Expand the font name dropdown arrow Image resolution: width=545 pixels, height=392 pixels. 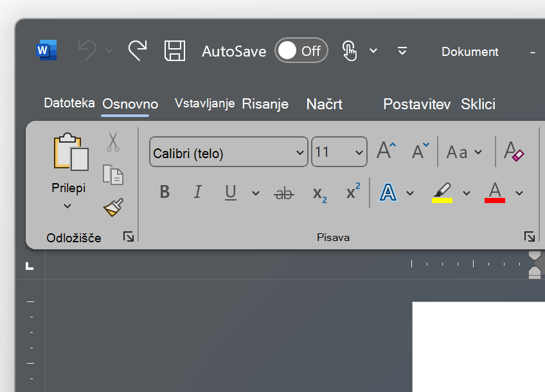300,152
